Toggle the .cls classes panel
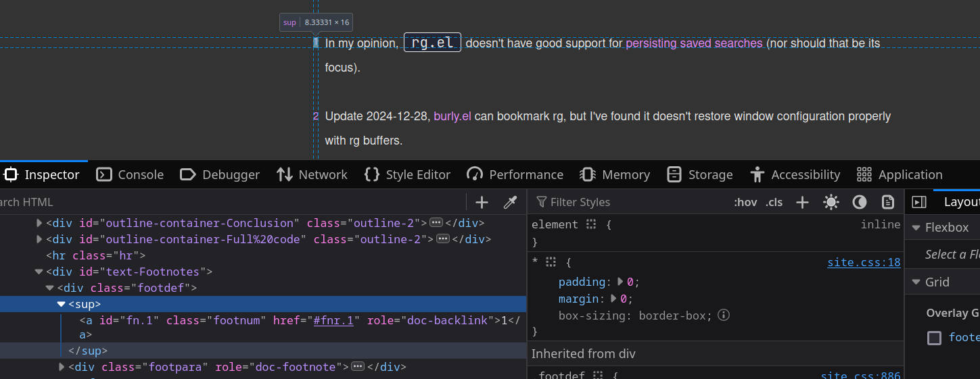Viewport: 980px width, 379px height. tap(774, 202)
